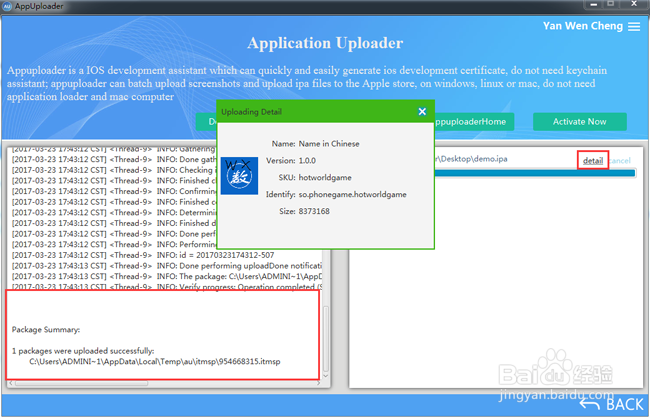Maximize the AppUploader window
Screen dimensions: 650x418
pos(611,4)
